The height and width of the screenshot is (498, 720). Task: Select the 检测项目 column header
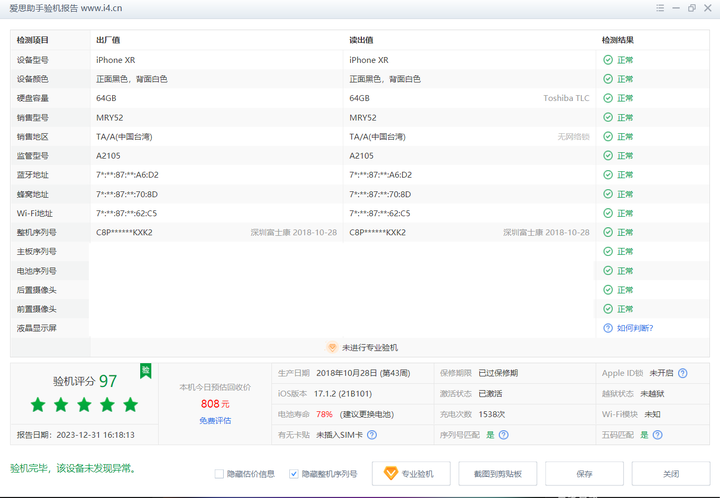33,40
